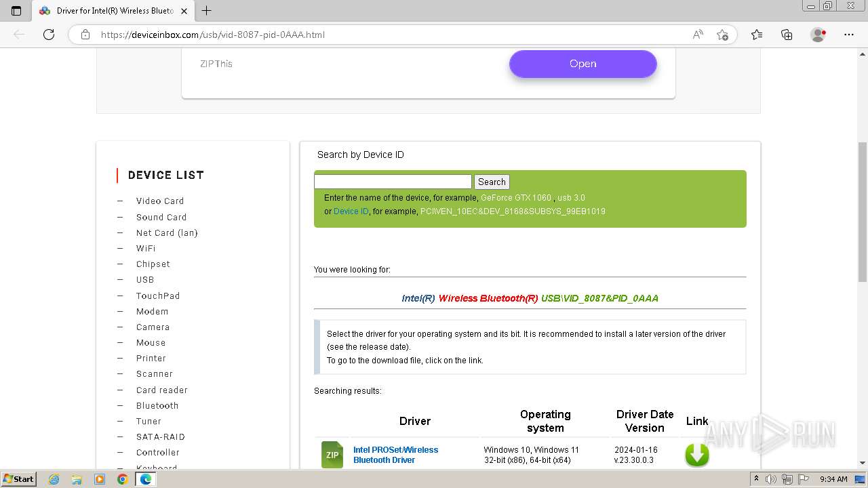This screenshot has height=488, width=868.
Task: Open the Device ID link
Action: 351,211
